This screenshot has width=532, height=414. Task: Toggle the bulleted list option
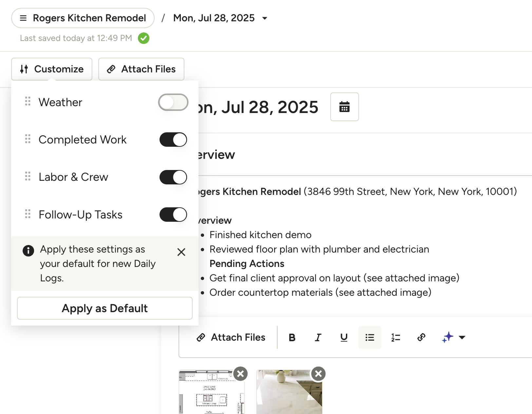(x=370, y=337)
